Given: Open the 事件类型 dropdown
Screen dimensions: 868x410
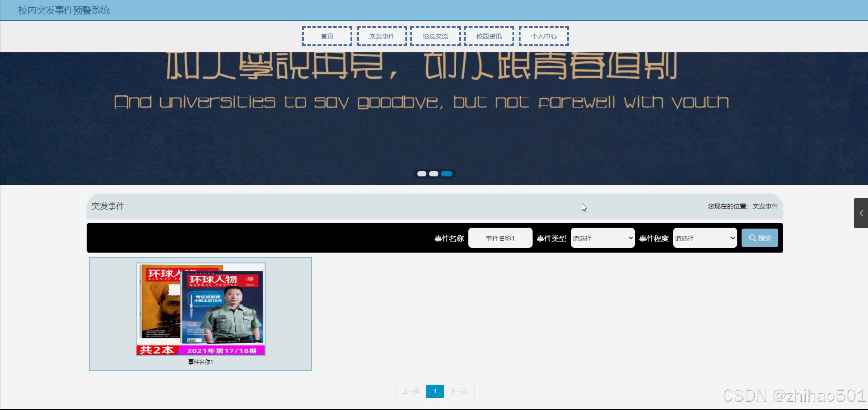Looking at the screenshot, I should pos(602,238).
